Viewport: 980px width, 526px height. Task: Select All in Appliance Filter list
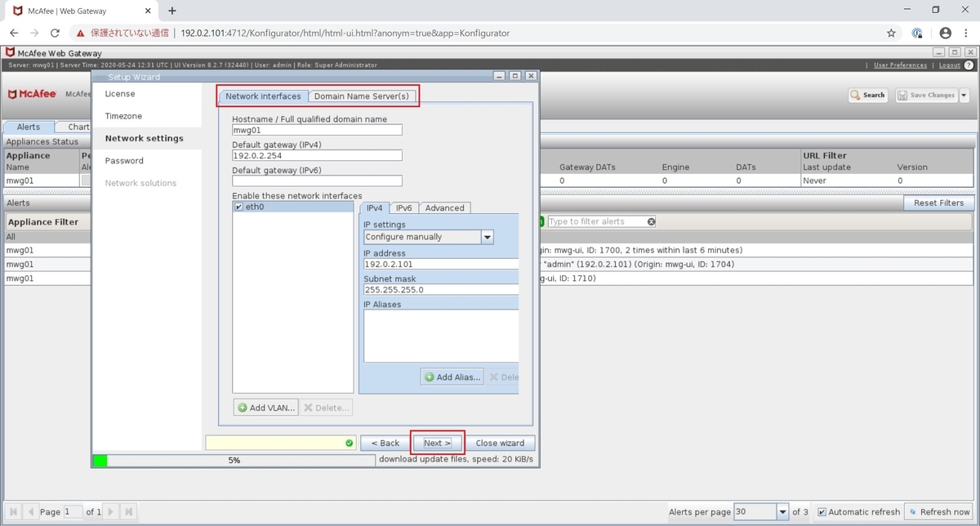click(47, 236)
